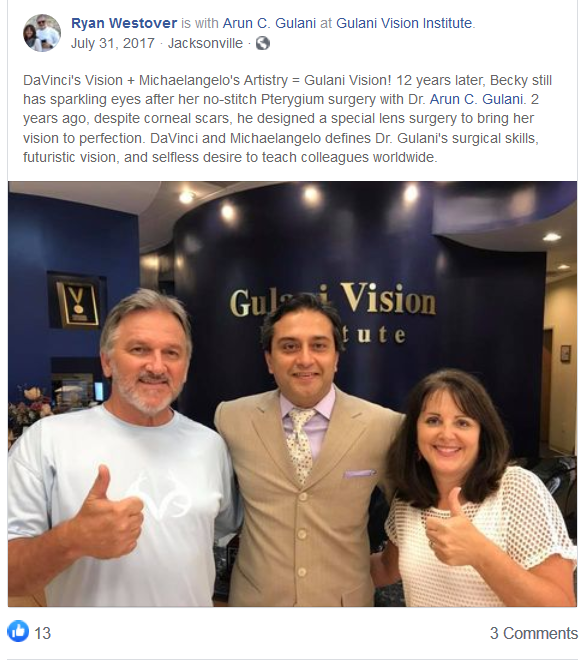Open Ryan Westover's profile picture avatar
This screenshot has height=661, width=586.
(x=42, y=33)
